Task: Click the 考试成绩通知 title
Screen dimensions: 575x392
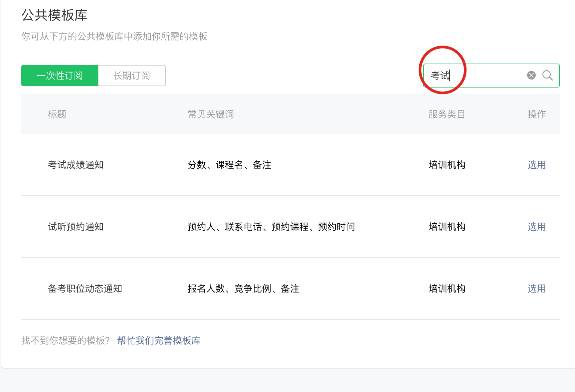Action: click(x=76, y=165)
